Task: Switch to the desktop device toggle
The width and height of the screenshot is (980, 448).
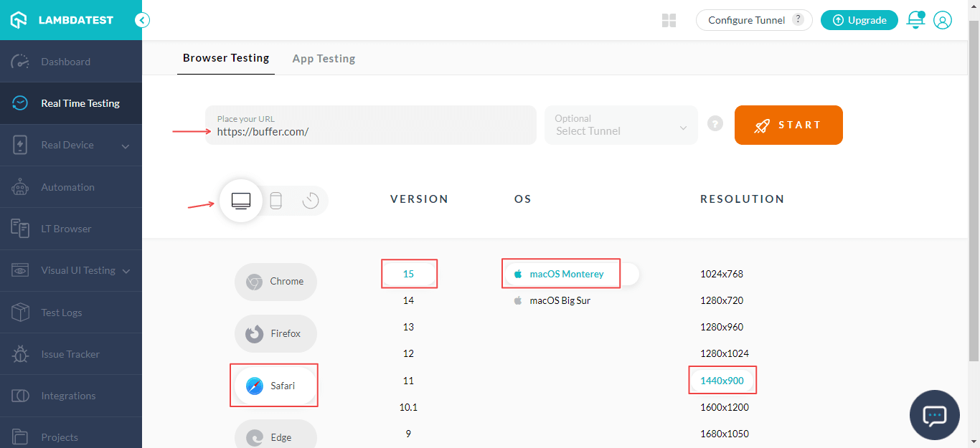Action: coord(241,201)
